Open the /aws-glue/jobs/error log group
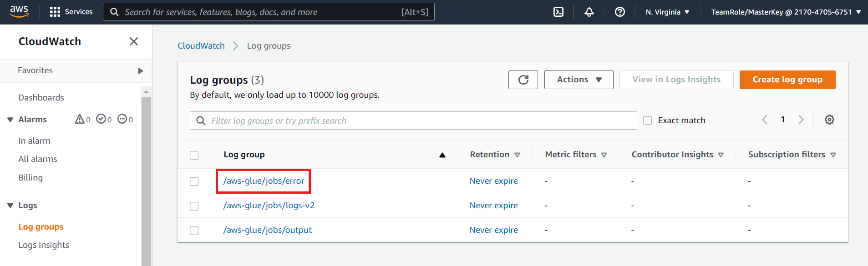This screenshot has height=266, width=868. (x=264, y=181)
